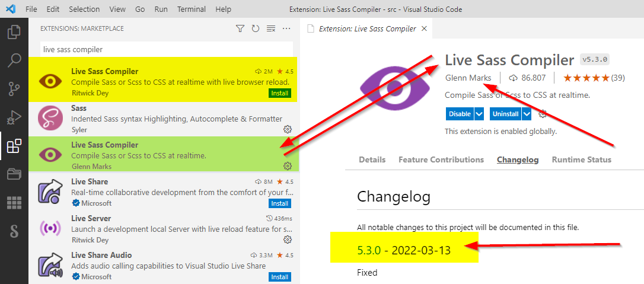Open publisher Glenn Marks link in detail pane

468,78
